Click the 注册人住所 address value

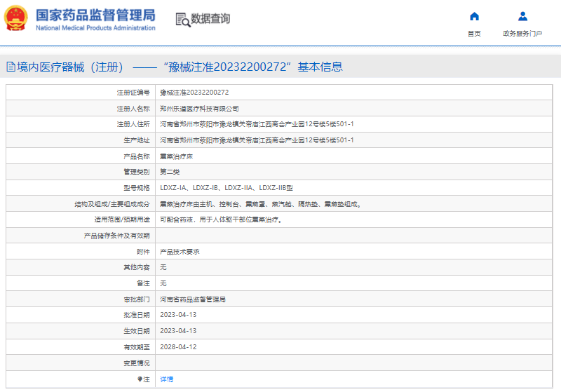[x=257, y=124]
